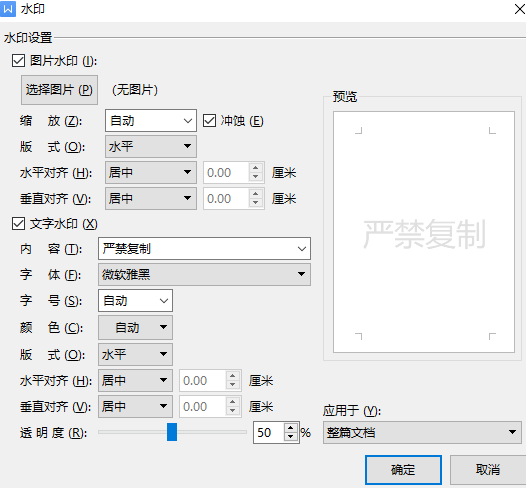
Task: Open text watermark 水平对齐 dropdown
Action: [136, 380]
